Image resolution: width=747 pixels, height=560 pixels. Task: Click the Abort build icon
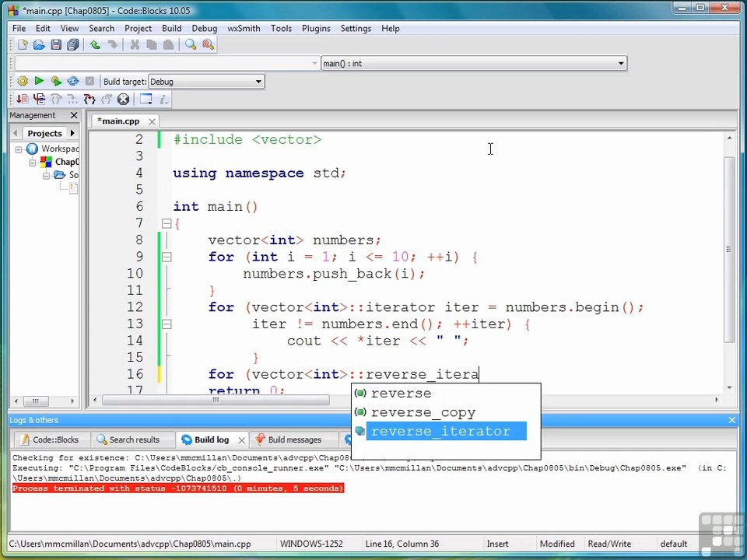tap(89, 82)
